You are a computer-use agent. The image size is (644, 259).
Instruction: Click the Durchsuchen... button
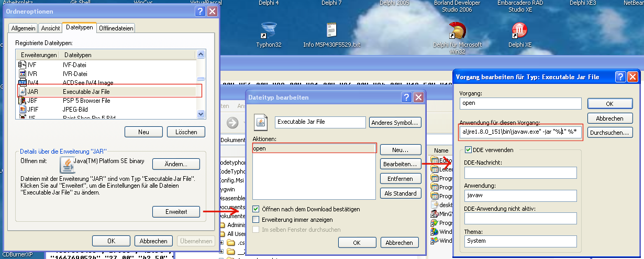[610, 132]
